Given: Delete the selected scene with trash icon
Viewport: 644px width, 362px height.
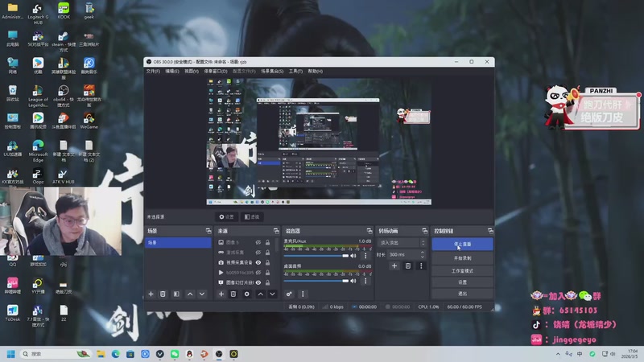Looking at the screenshot, I should point(163,294).
